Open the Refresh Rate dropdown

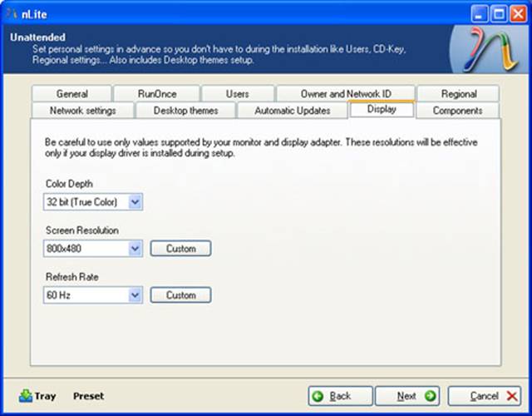tap(135, 295)
